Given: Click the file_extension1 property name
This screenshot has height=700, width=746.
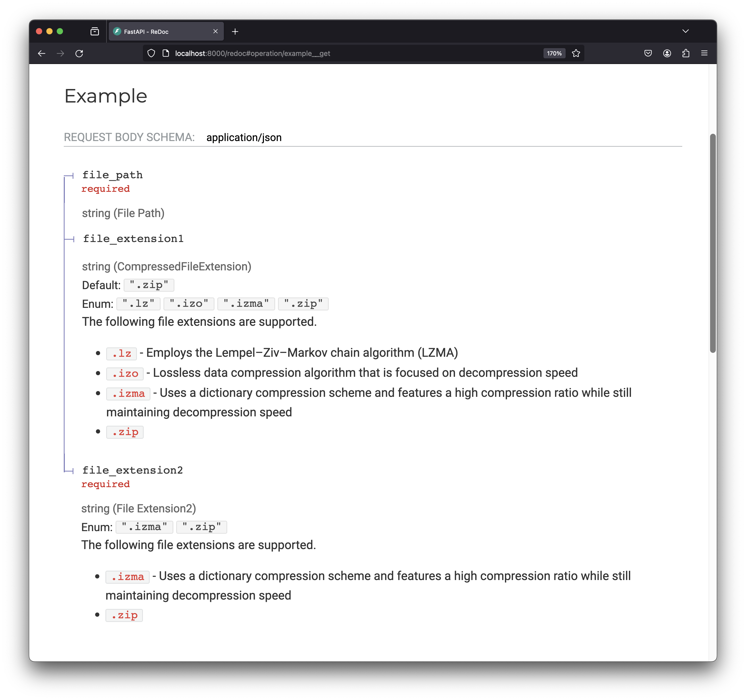Looking at the screenshot, I should 133,239.
